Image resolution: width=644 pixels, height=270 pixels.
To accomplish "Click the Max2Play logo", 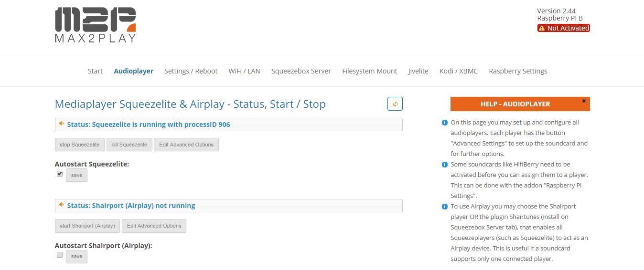I will point(96,25).
